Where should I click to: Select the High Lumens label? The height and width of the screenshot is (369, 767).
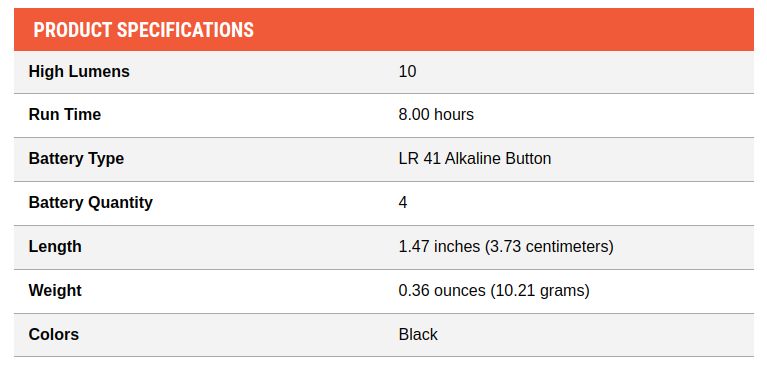79,71
